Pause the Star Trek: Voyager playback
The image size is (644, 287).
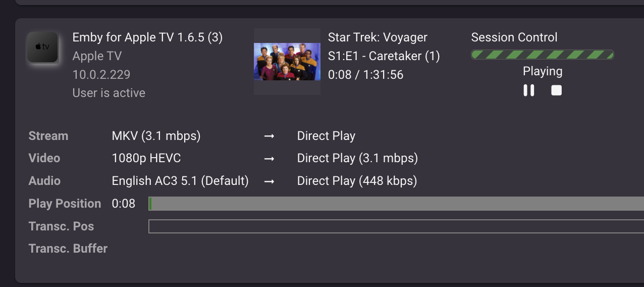tap(528, 90)
